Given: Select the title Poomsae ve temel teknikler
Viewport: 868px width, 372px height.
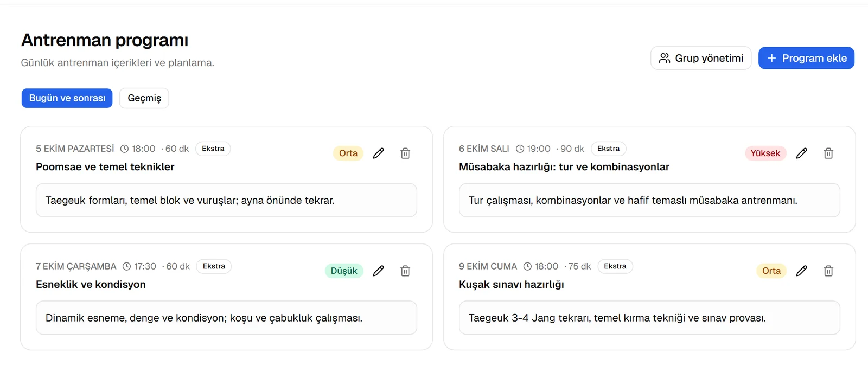Looking at the screenshot, I should [105, 167].
